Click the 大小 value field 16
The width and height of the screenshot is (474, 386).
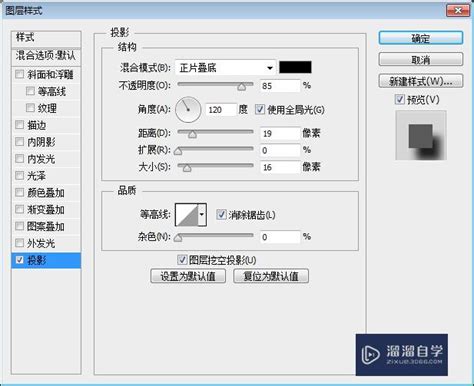coord(280,167)
